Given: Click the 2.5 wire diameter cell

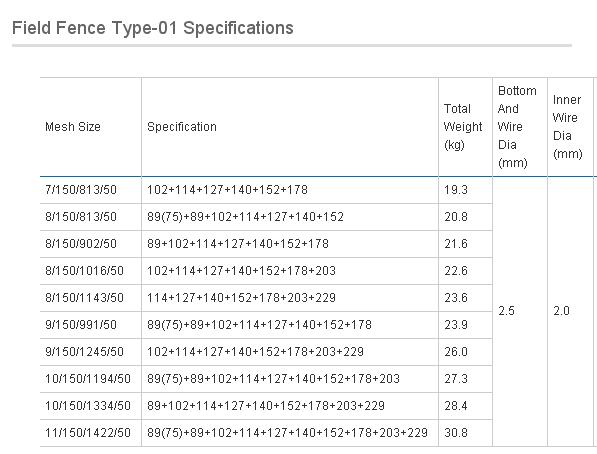Looking at the screenshot, I should (x=520, y=311).
